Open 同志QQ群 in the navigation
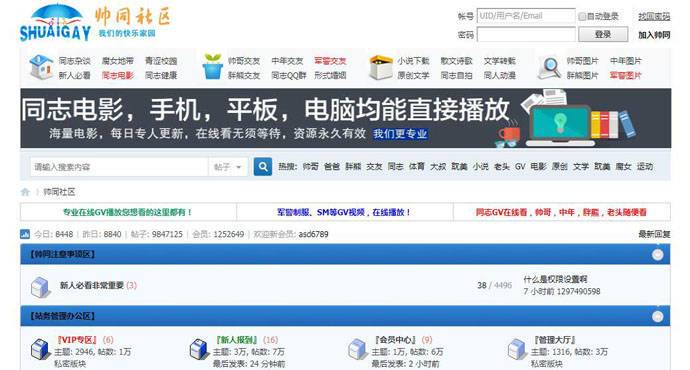Screen dimensions: 690x370 289,75
